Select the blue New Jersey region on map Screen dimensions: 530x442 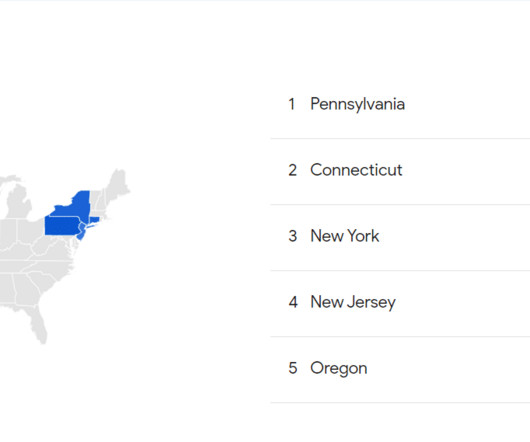[x=81, y=231]
